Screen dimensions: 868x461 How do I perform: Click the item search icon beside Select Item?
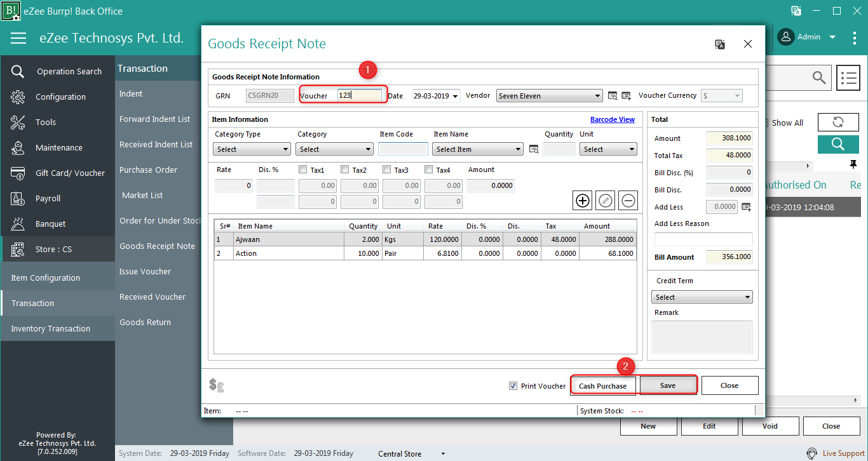click(534, 149)
